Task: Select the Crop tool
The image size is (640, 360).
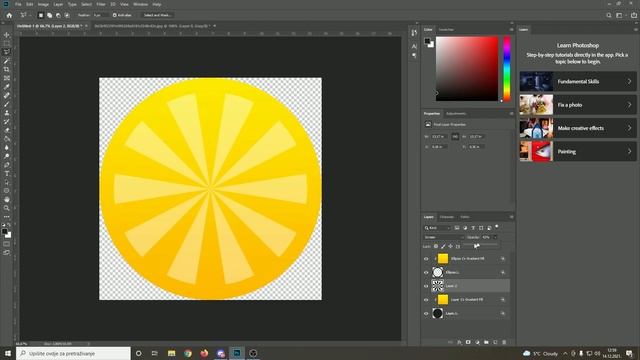Action: coord(7,69)
